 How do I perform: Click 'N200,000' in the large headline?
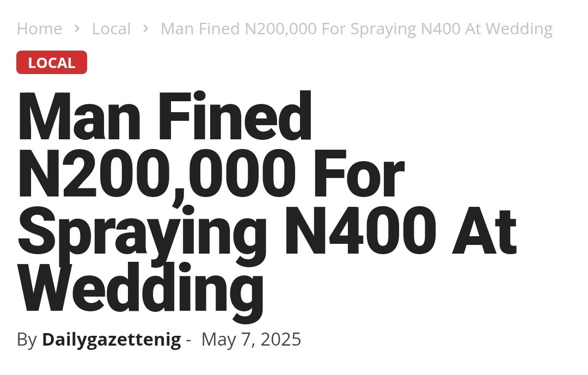click(x=157, y=174)
